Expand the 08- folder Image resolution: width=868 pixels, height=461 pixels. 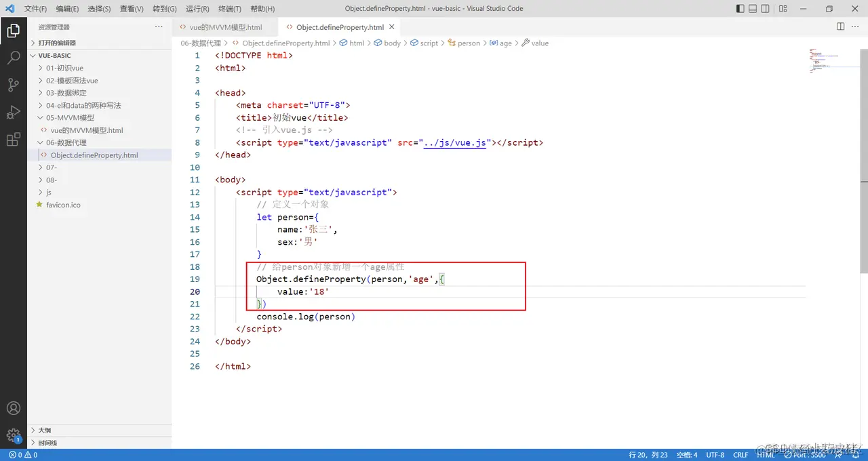click(99, 180)
